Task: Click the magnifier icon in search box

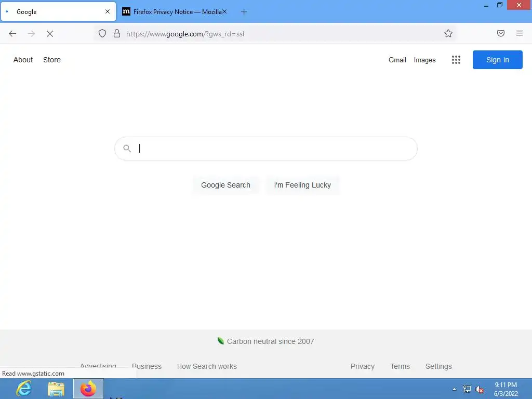Action: coord(127,148)
